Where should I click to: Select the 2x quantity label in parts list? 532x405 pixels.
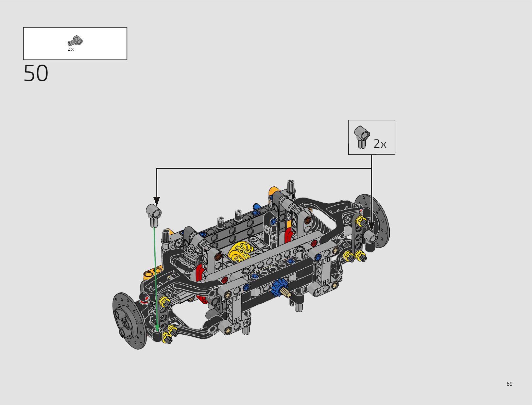point(71,49)
